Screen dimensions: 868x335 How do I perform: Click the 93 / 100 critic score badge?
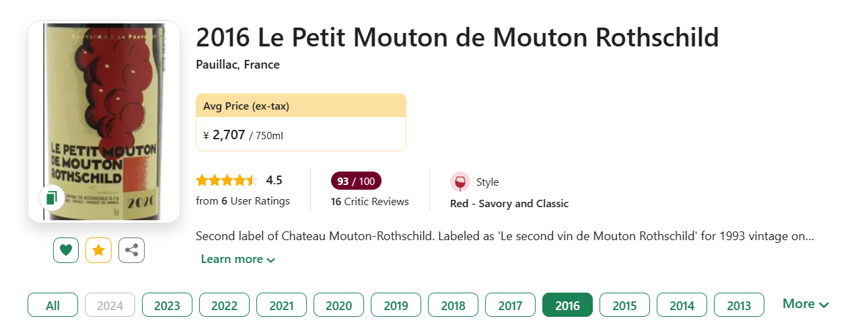(356, 181)
